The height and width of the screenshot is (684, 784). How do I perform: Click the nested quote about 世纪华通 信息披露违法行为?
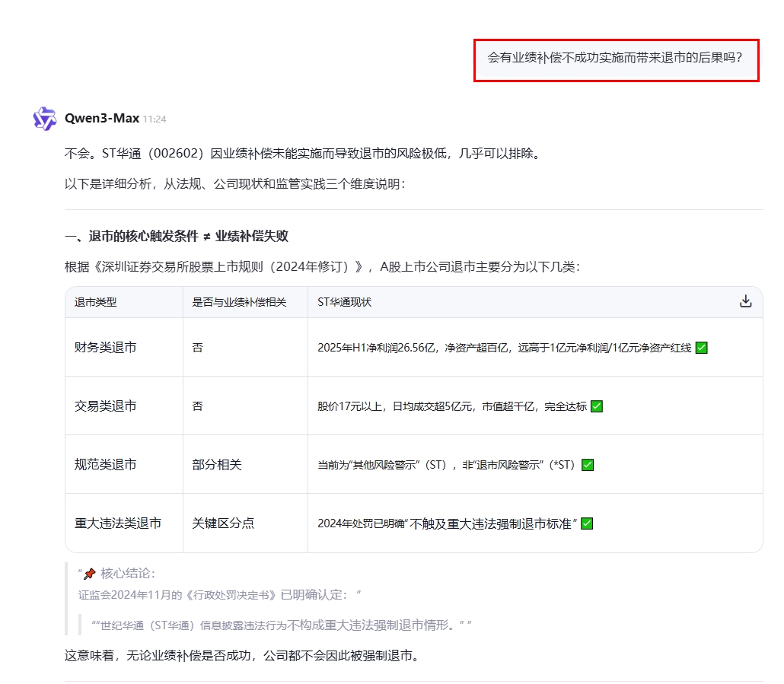[x=281, y=625]
